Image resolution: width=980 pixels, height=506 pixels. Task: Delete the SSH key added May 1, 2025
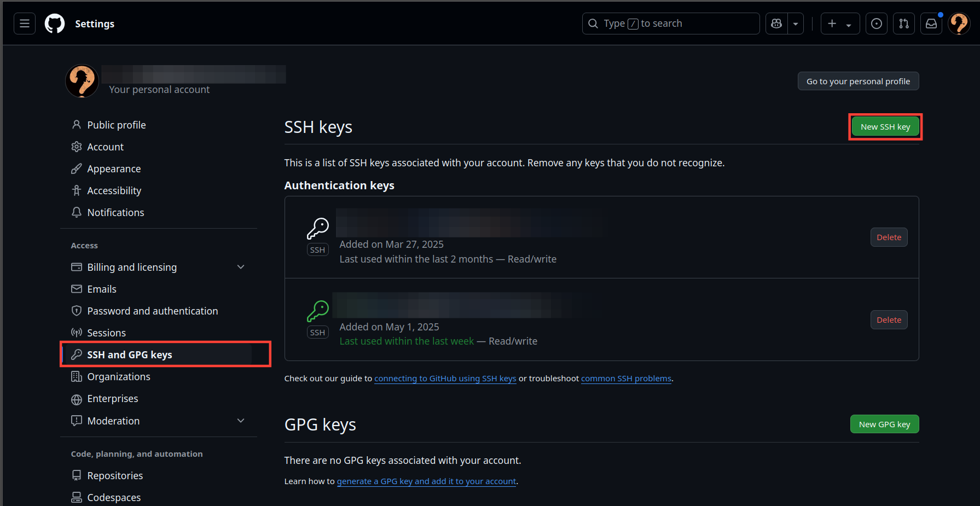889,320
